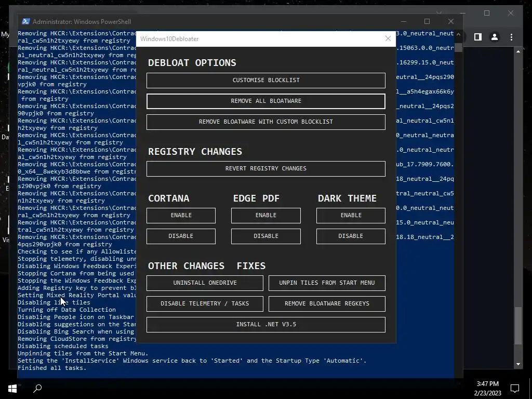Open browser three-dot menu
This screenshot has height=399, width=532.
pos(511,37)
